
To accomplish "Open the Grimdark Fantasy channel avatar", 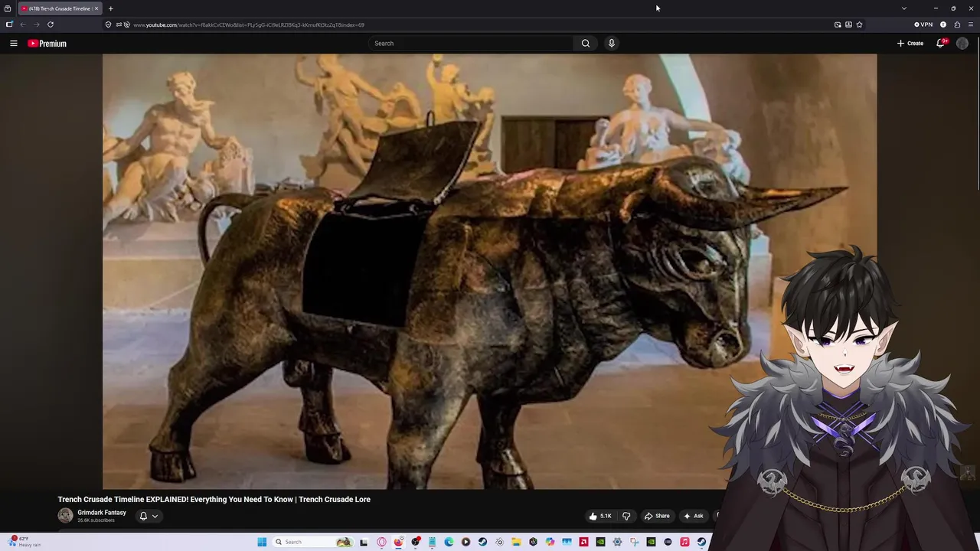I will (65, 516).
